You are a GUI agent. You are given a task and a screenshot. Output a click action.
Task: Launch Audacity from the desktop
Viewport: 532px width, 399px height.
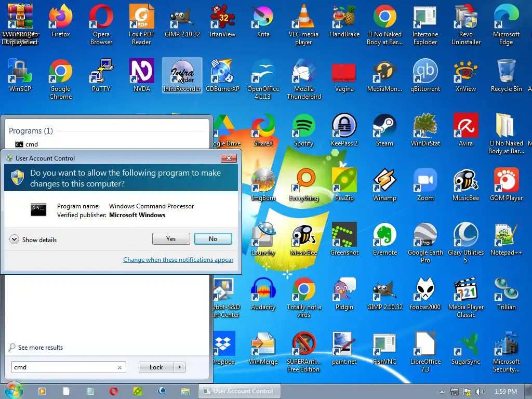[x=263, y=294]
